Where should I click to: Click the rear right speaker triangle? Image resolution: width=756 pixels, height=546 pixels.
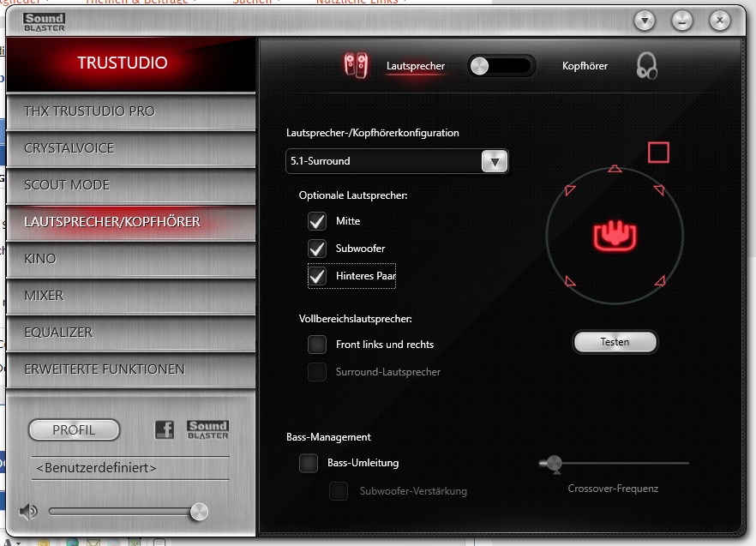coord(660,281)
